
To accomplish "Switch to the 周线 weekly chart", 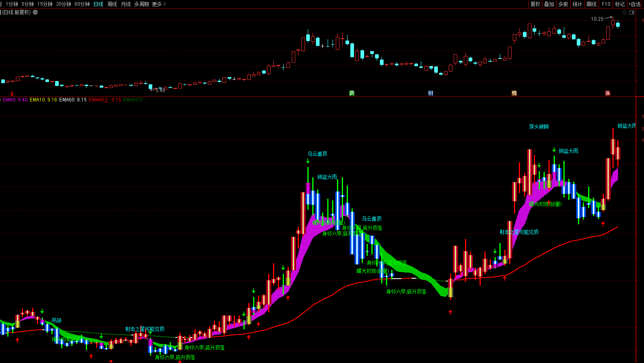I will [112, 4].
